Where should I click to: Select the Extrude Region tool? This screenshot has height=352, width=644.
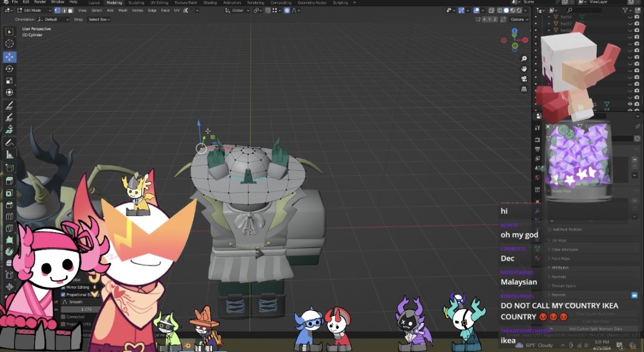tap(9, 181)
